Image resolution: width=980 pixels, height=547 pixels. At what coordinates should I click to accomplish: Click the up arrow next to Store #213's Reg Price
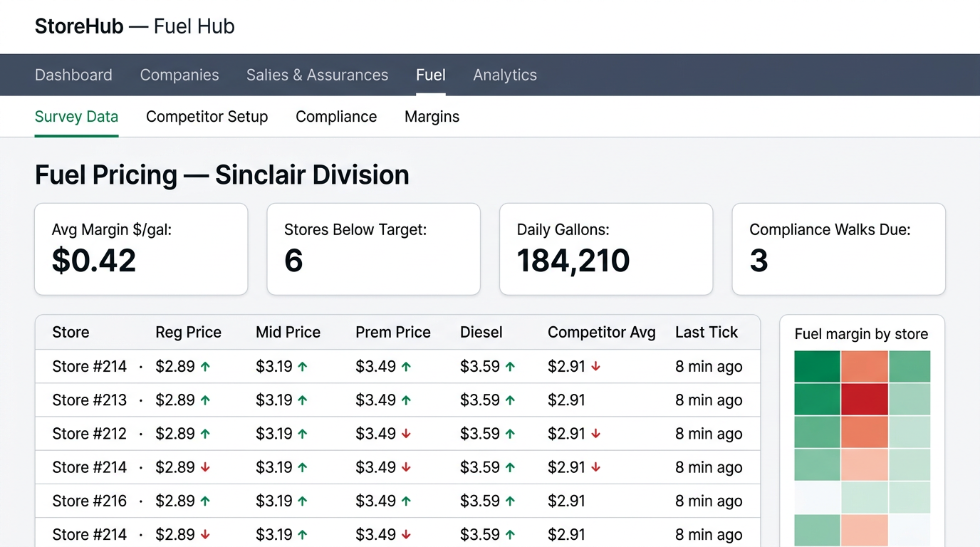pyautogui.click(x=205, y=400)
